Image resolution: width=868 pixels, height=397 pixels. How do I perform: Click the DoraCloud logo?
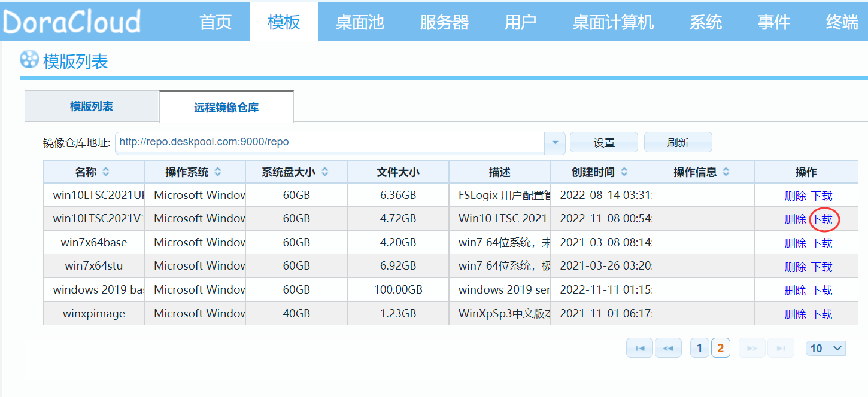point(72,20)
